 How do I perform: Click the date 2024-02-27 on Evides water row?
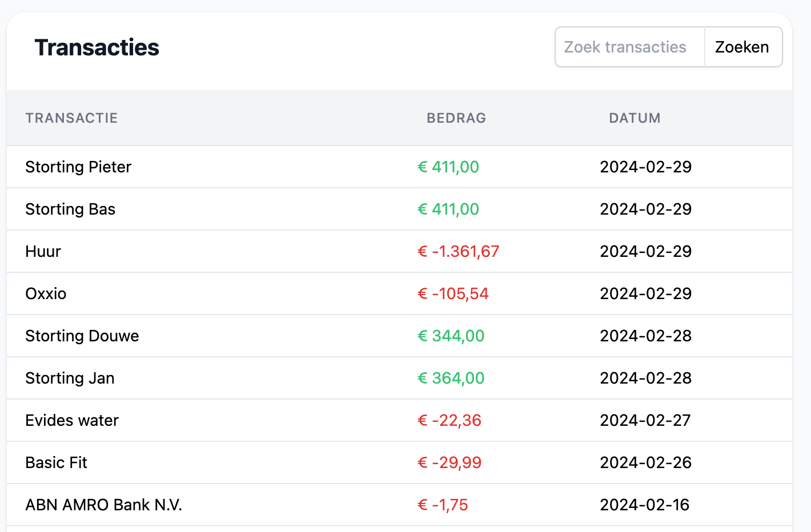[x=645, y=420]
